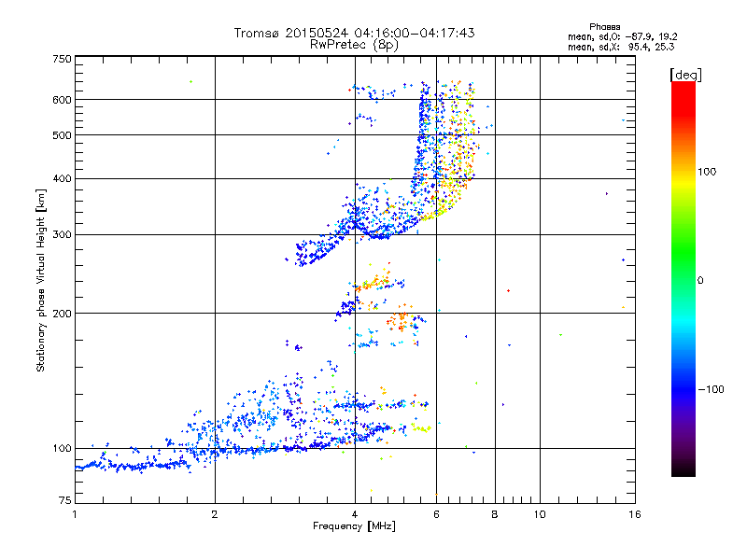Click the y-axis tick label '300'
The height and width of the screenshot is (560, 747).
point(62,235)
